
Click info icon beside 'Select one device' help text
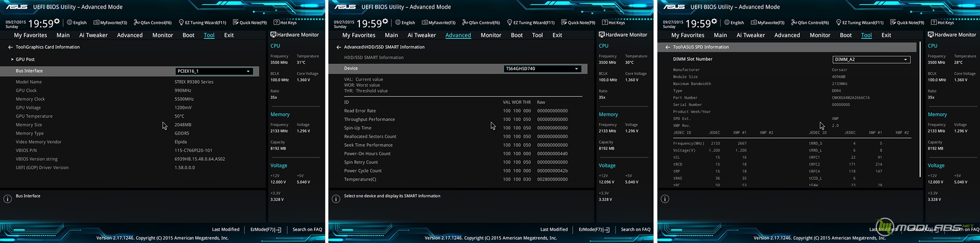pos(336,199)
